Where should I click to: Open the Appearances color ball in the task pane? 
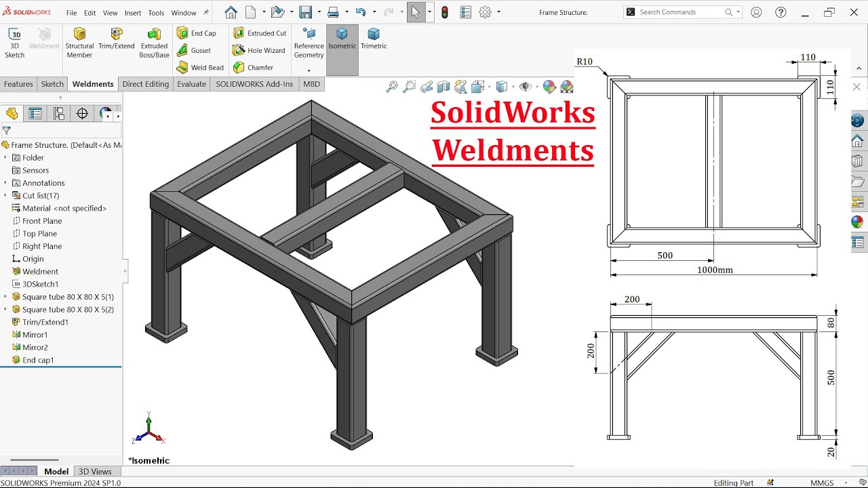pos(858,222)
